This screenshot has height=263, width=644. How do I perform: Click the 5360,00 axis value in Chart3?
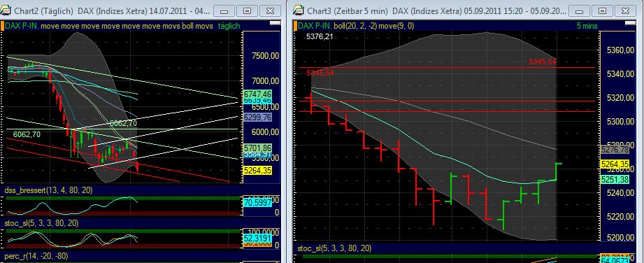click(621, 50)
